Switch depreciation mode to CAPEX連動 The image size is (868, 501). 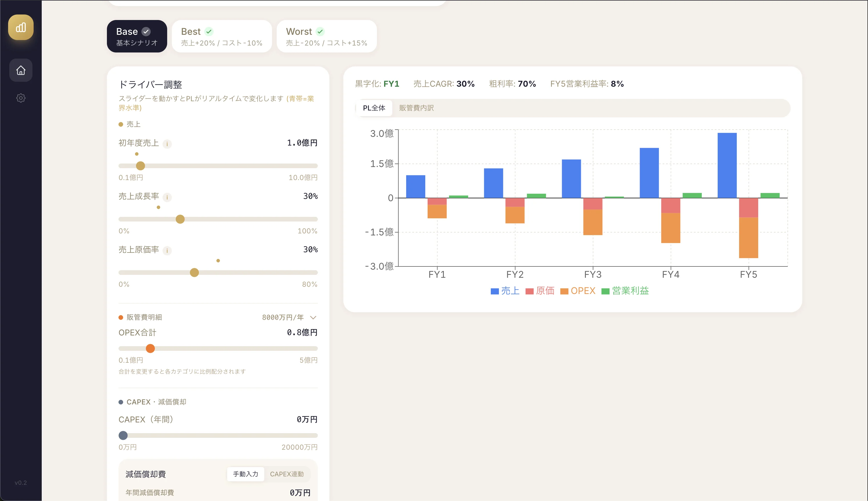point(287,474)
